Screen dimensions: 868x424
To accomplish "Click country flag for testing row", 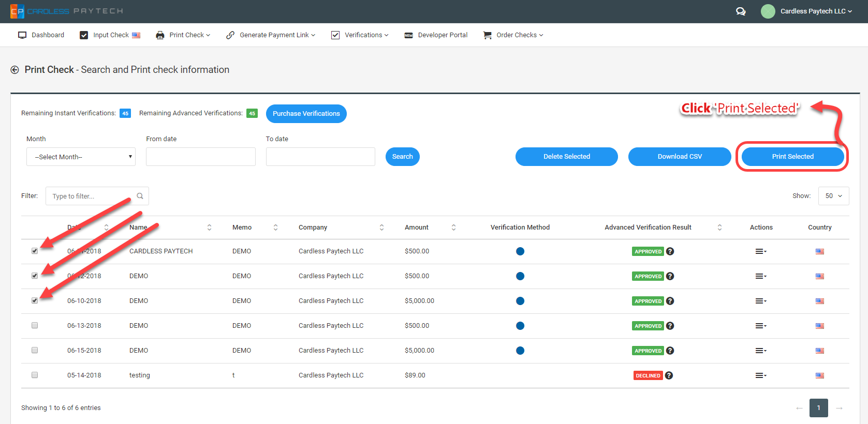I will [x=820, y=375].
